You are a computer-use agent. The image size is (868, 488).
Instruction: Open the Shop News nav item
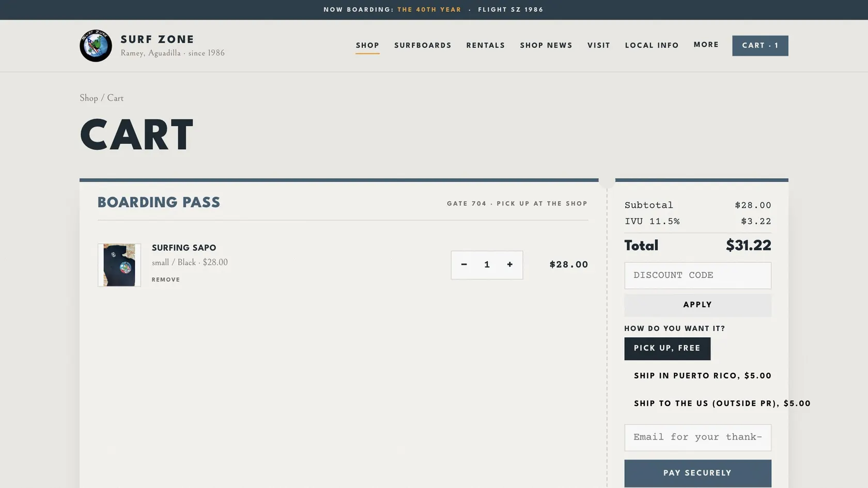(x=546, y=45)
